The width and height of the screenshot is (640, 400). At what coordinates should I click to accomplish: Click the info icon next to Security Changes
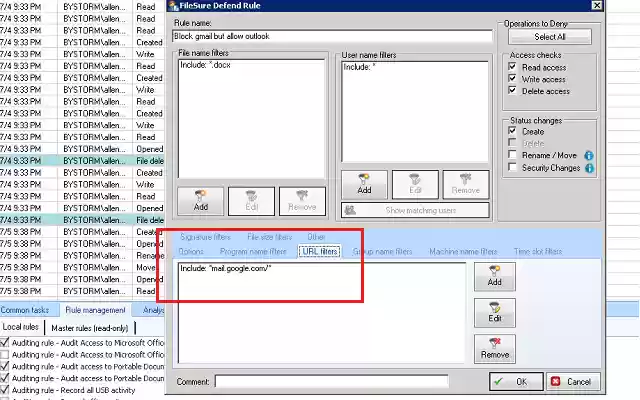point(589,168)
